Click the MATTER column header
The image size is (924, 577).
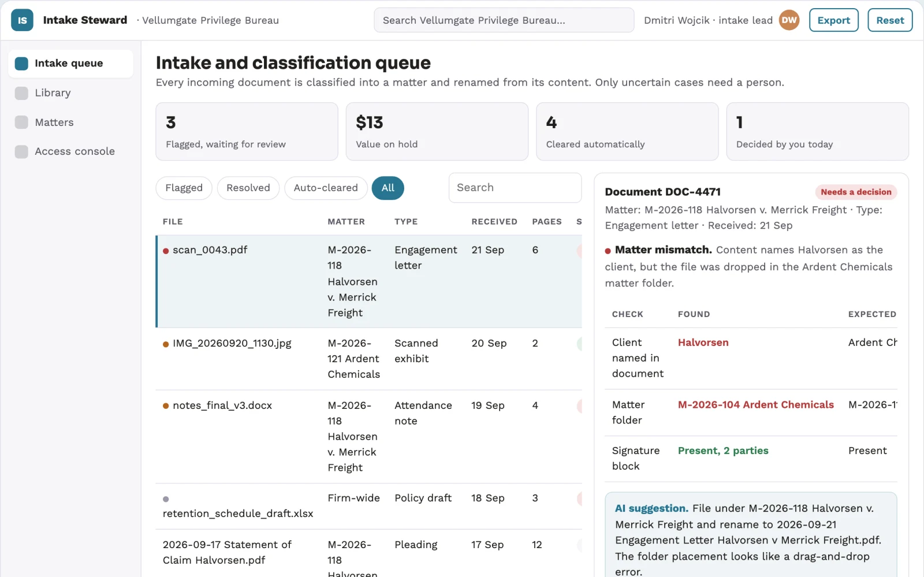pos(346,222)
